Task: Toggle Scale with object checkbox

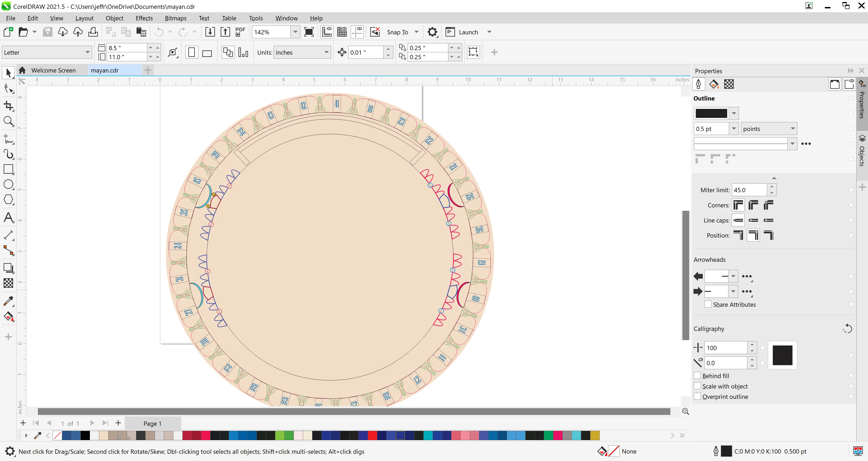Action: [x=698, y=386]
